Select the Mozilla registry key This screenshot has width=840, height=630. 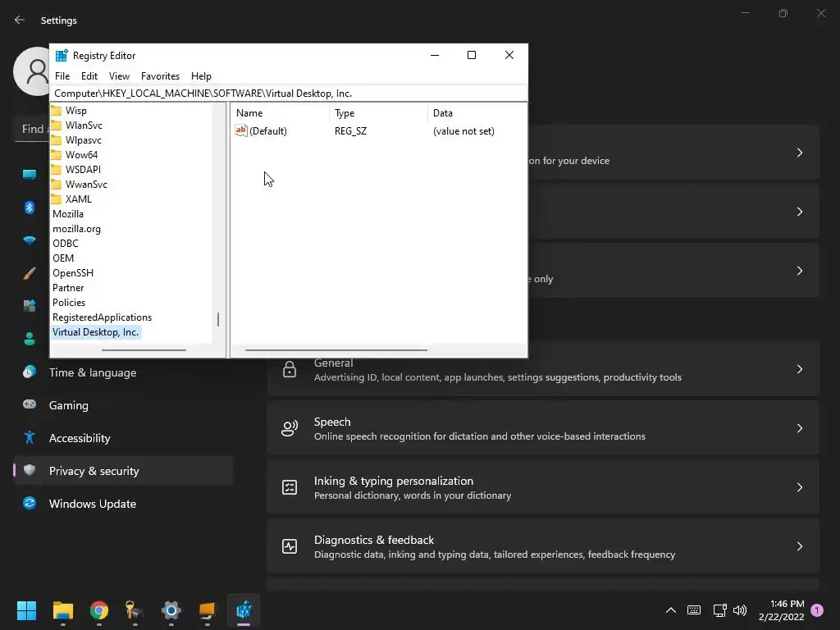(x=68, y=214)
